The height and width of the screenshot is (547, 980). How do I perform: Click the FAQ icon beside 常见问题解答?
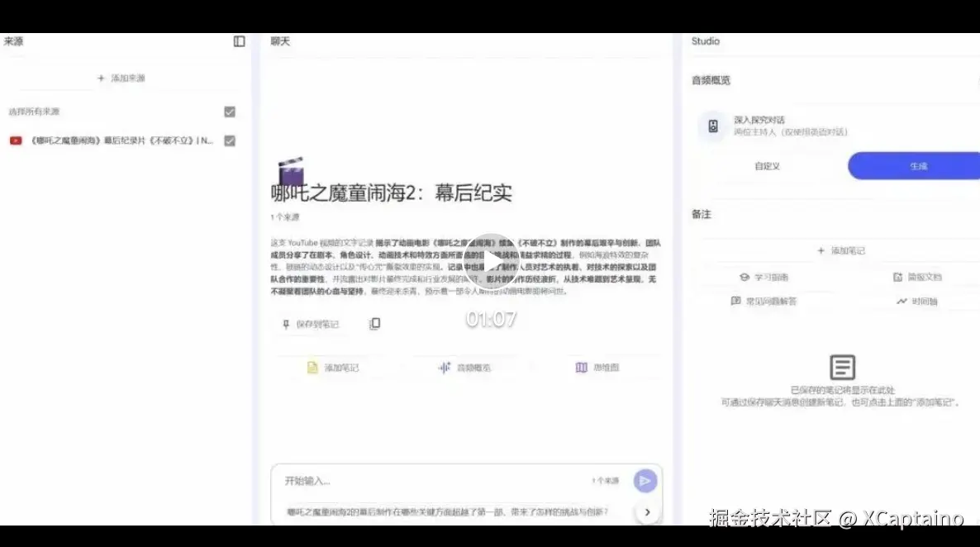point(735,301)
